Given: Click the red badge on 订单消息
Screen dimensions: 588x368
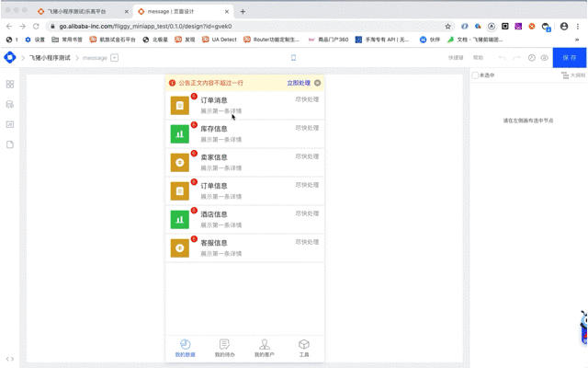Looking at the screenshot, I should coord(194,96).
